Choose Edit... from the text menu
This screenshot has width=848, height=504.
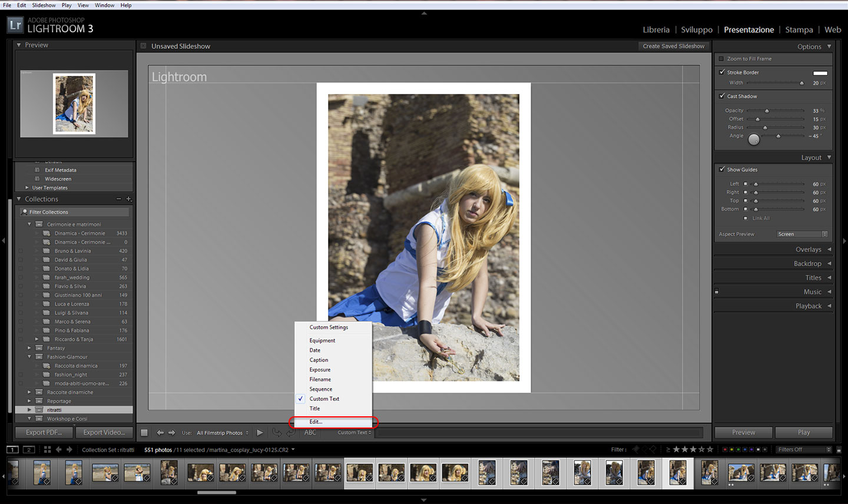[x=316, y=422]
